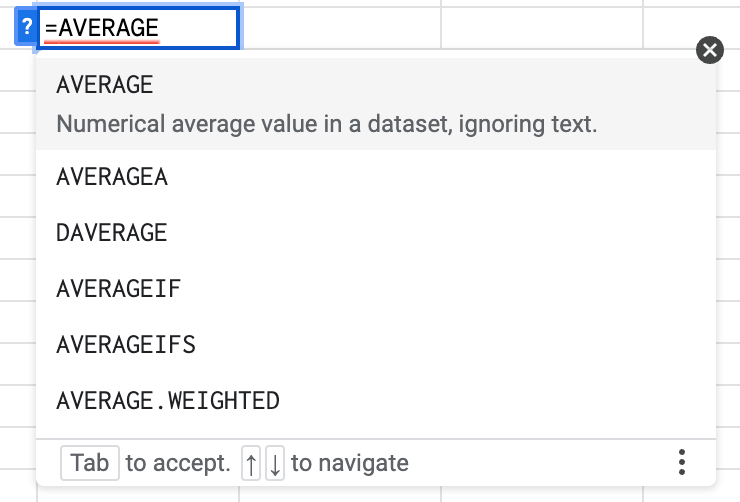
Task: Open the three-dot more options menu
Action: pyautogui.click(x=682, y=462)
